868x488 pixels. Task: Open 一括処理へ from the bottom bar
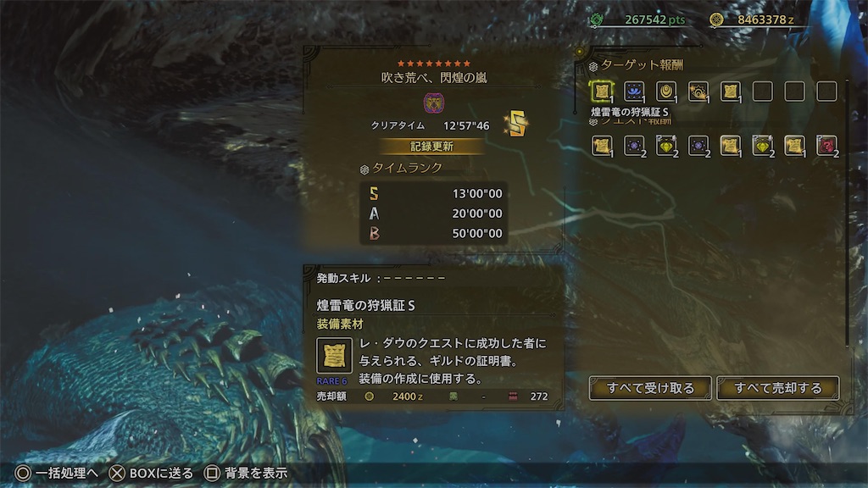click(57, 473)
